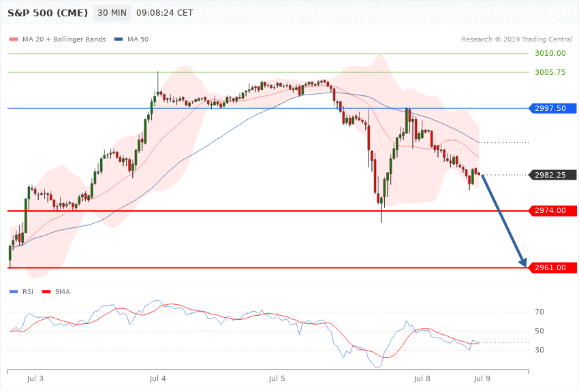579x392 pixels.
Task: Click the S&P 500 (CME) chart title
Action: pyautogui.click(x=48, y=13)
